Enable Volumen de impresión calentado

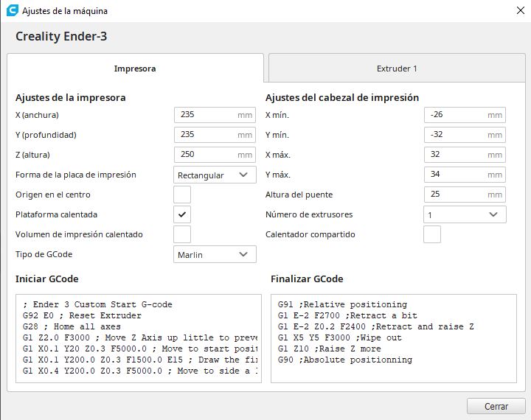point(181,234)
